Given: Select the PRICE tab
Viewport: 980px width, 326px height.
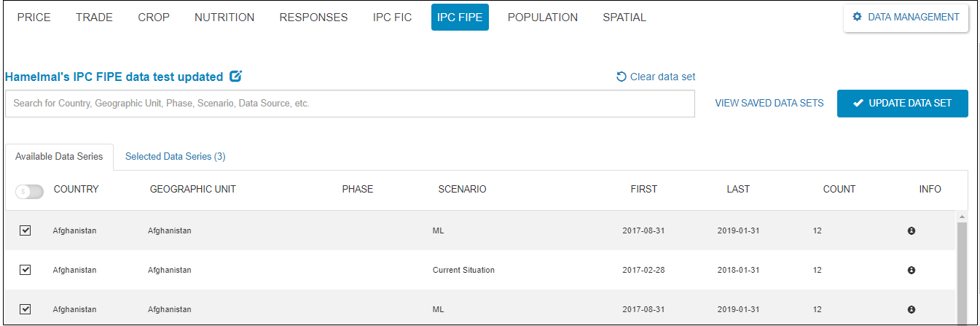Looking at the screenshot, I should (34, 18).
